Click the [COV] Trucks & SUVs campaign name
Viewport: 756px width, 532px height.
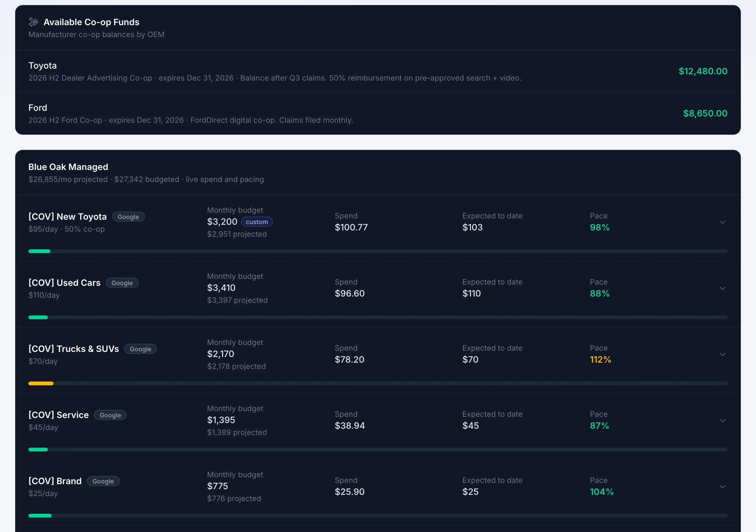[74, 349]
